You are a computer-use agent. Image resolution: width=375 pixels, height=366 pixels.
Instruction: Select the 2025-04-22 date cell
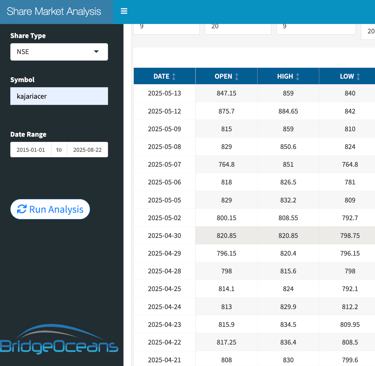pyautogui.click(x=164, y=342)
